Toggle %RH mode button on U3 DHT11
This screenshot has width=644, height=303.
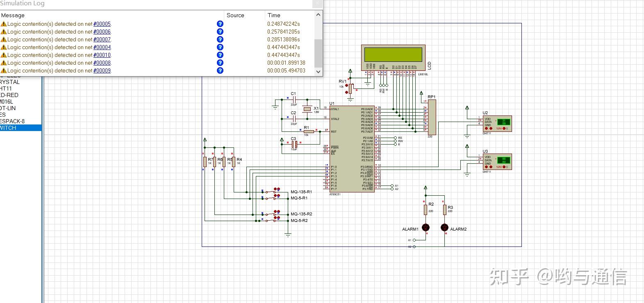tap(504, 167)
